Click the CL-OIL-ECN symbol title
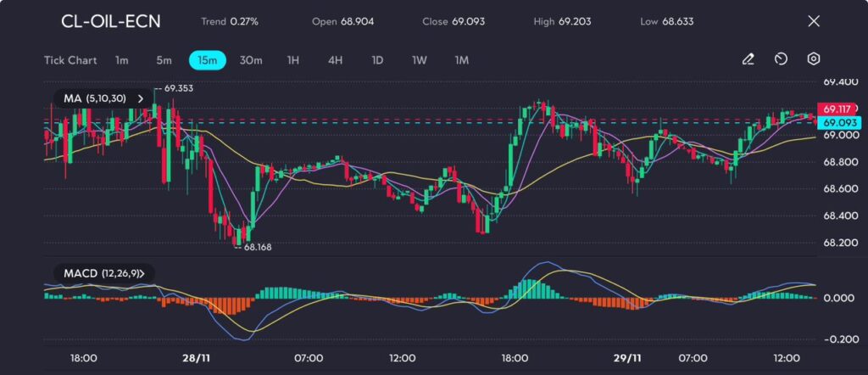The height and width of the screenshot is (375, 868). pyautogui.click(x=110, y=21)
